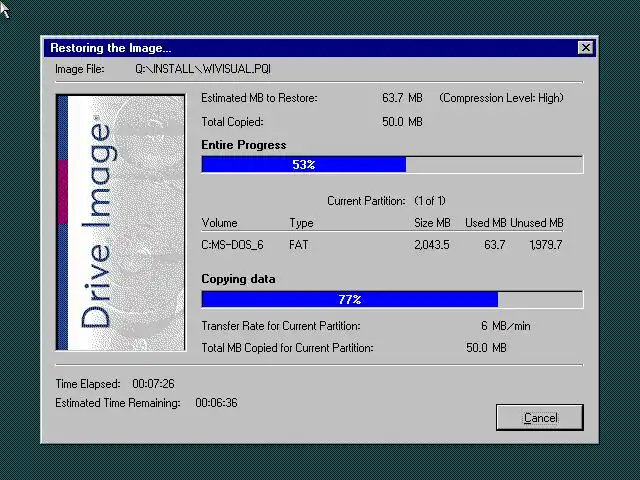Click the 'Estimated Time Remaining:' label
The width and height of the screenshot is (640, 480).
118,403
